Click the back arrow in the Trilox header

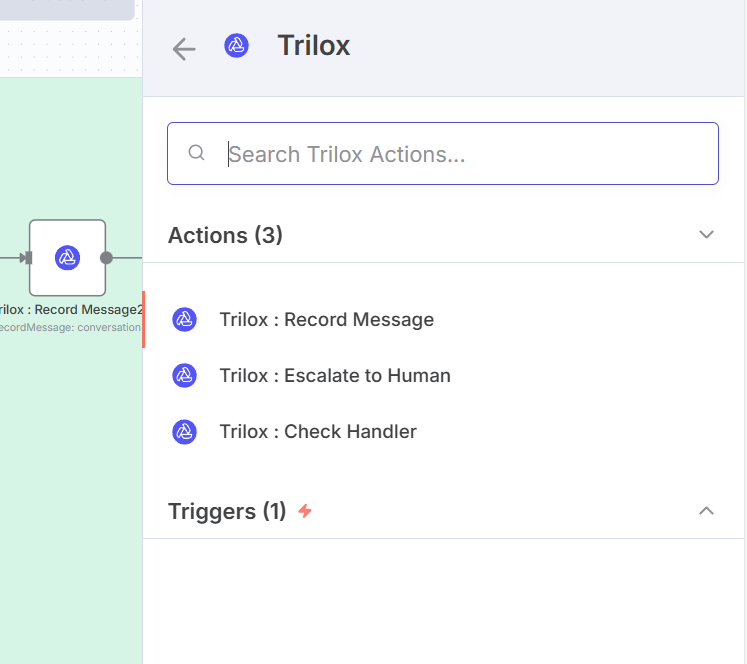[184, 48]
